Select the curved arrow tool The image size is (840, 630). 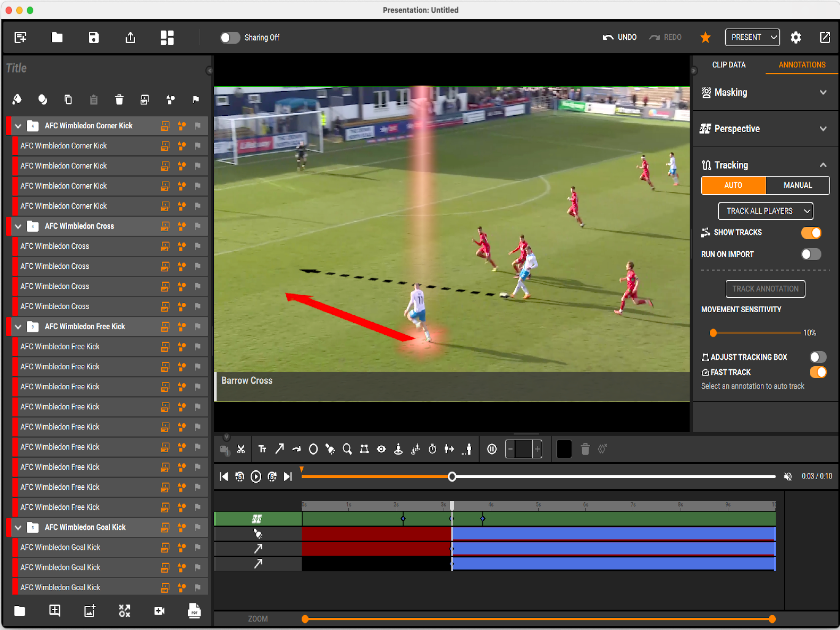(x=297, y=449)
